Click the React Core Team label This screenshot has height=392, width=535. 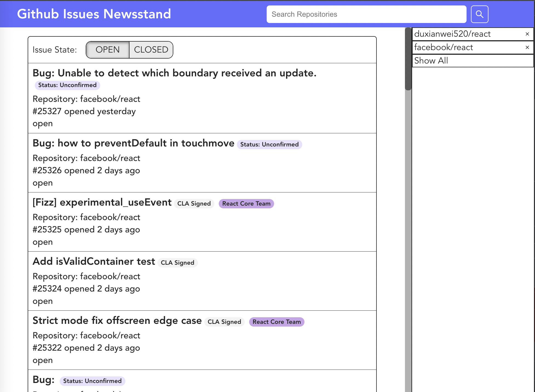(246, 203)
